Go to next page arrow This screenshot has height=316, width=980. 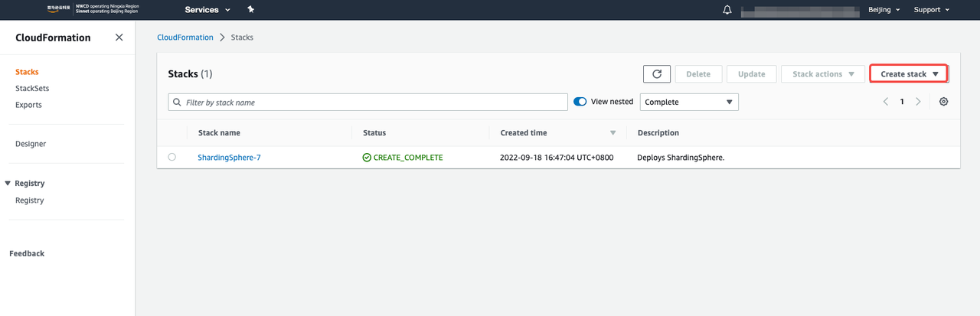click(x=918, y=102)
